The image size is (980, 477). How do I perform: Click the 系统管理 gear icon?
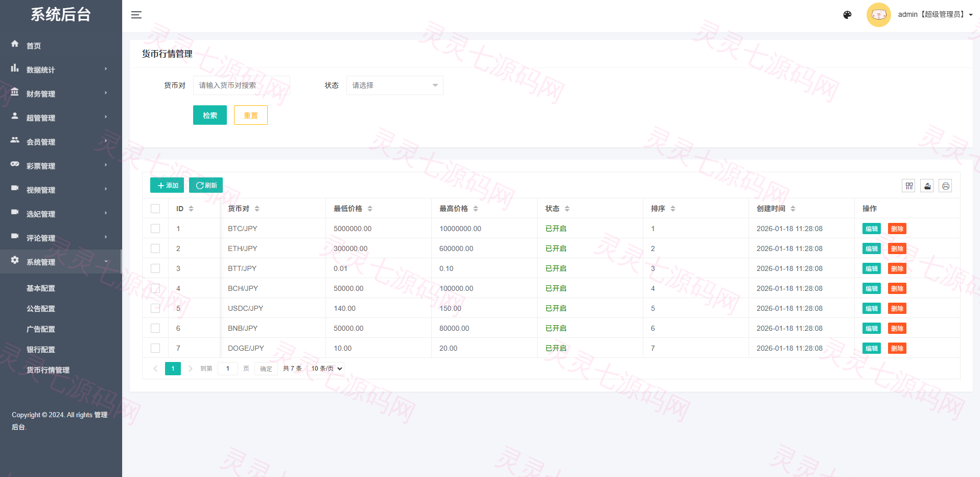15,260
